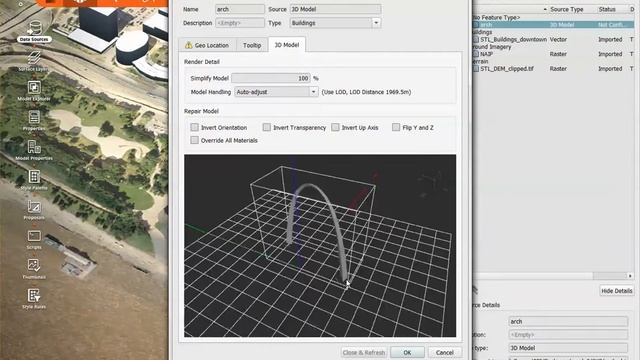Click the 3D Model type field in Source Details
640x360 pixels.
pyautogui.click(x=568, y=348)
